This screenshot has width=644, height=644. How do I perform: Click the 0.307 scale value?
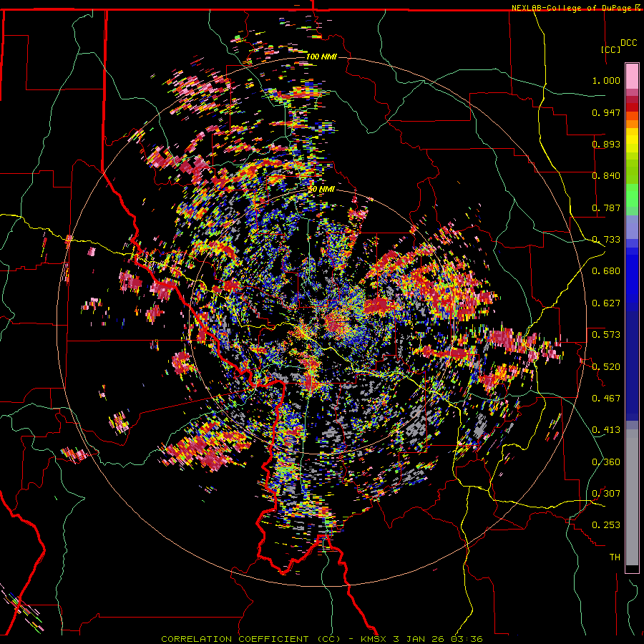click(x=606, y=494)
